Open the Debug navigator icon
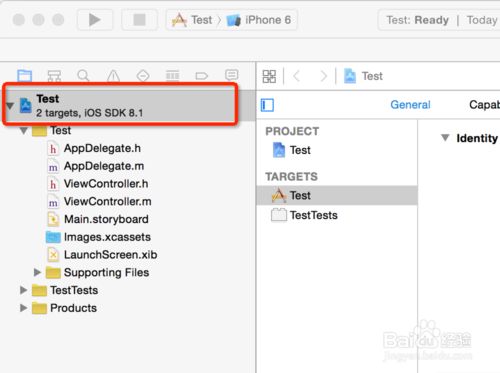 (x=172, y=76)
